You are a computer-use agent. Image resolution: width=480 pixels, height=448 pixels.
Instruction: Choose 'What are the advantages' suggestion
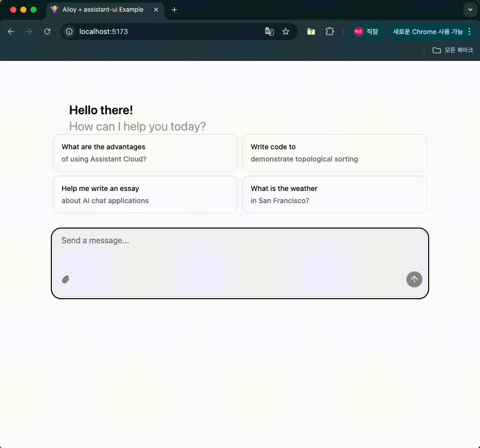[x=145, y=153]
